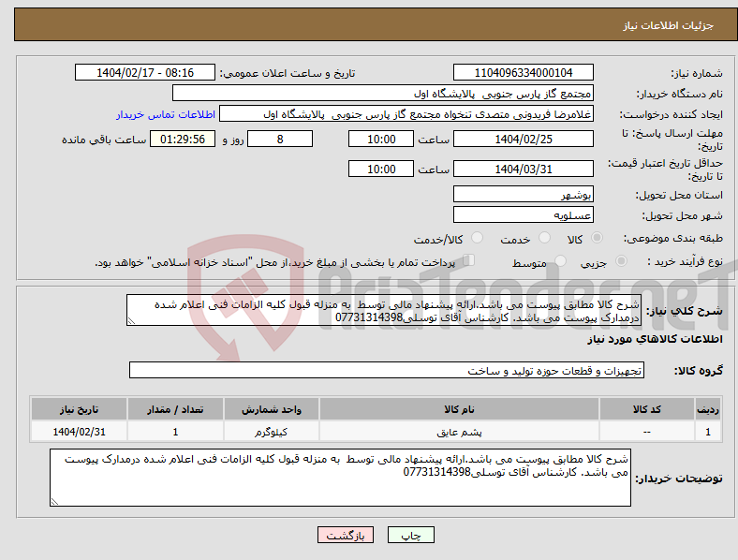Click the توضیحات خریدار notes textarea
Screen dimensions: 738x560
(340, 478)
